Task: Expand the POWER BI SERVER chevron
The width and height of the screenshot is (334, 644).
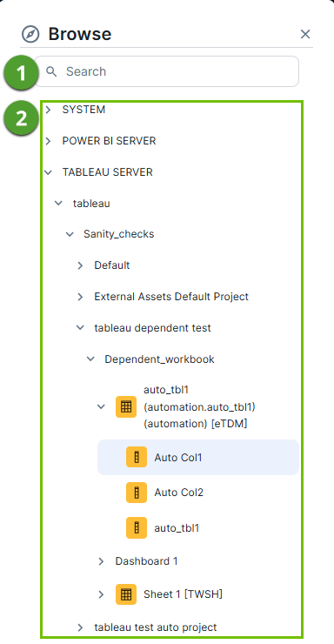Action: [x=49, y=141]
